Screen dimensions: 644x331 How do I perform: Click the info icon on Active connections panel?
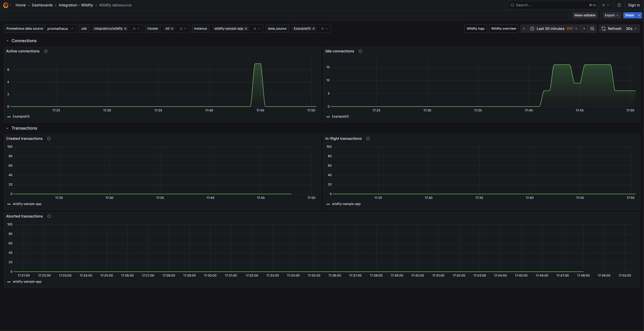click(x=46, y=51)
